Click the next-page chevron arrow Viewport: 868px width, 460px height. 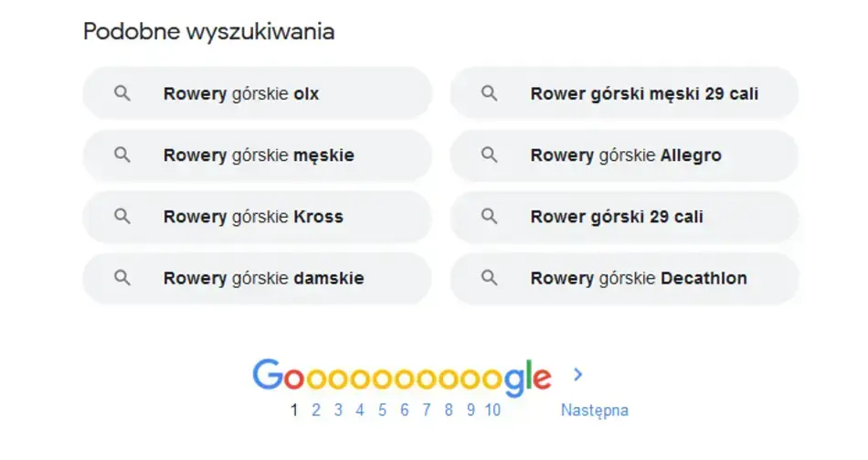577,374
